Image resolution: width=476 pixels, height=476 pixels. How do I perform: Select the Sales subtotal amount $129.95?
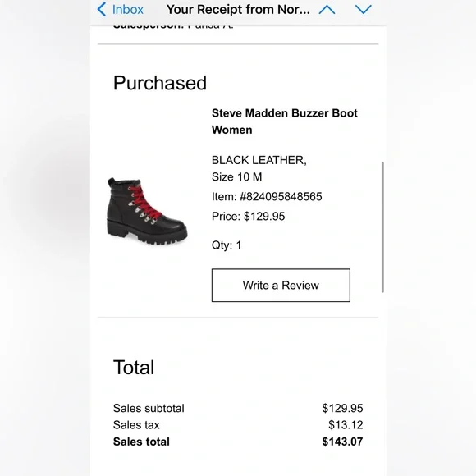(x=342, y=408)
